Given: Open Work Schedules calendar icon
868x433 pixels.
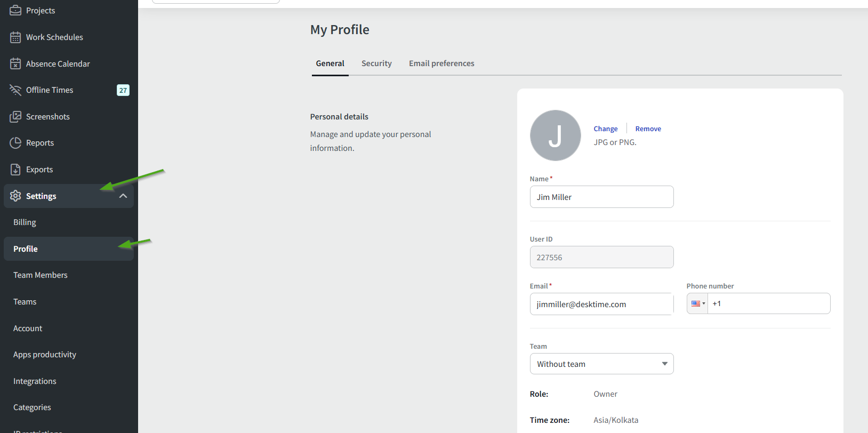Looking at the screenshot, I should coord(15,37).
